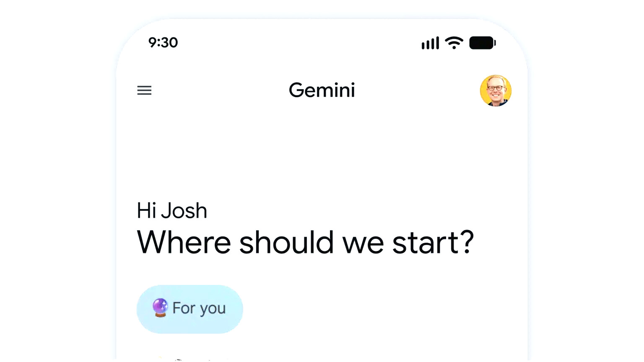
Task: Switch on personalized suggestions via For you
Action: pyautogui.click(x=190, y=309)
